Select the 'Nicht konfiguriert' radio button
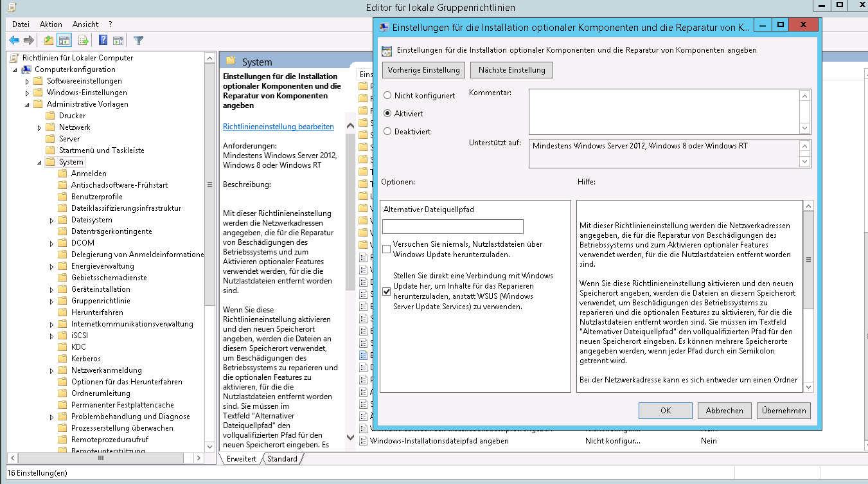Screen dimensions: 868x484 tap(387, 95)
